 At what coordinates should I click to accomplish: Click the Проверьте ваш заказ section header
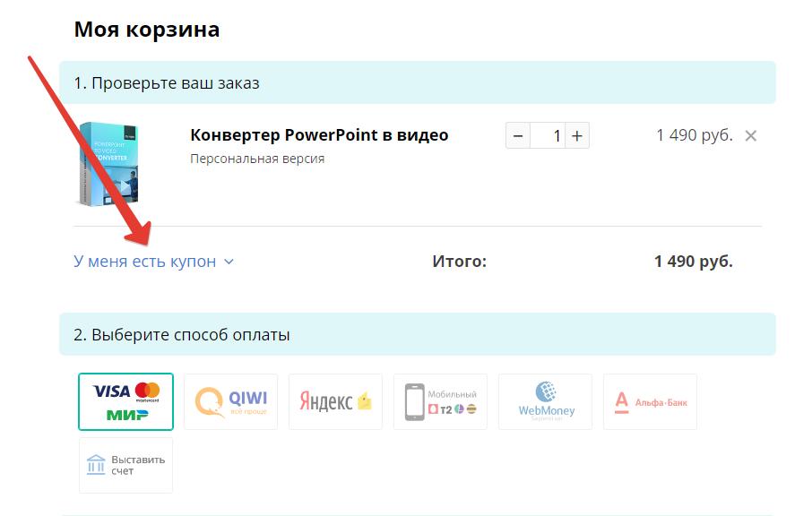tap(167, 83)
